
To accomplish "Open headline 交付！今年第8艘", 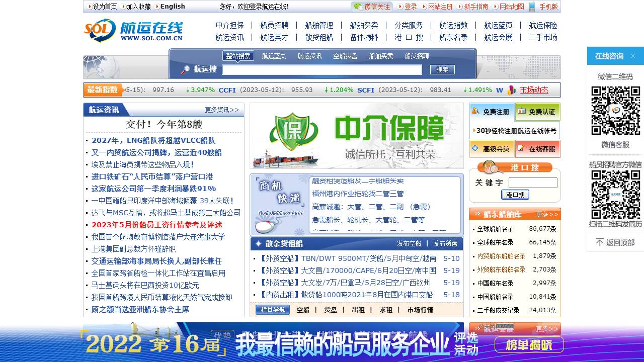I will click(164, 124).
